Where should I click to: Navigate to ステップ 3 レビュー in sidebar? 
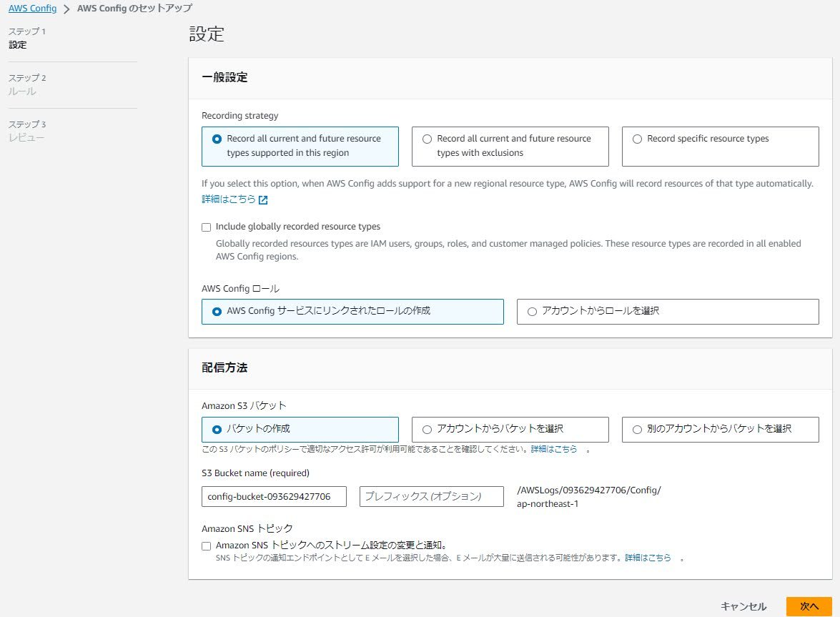click(29, 130)
